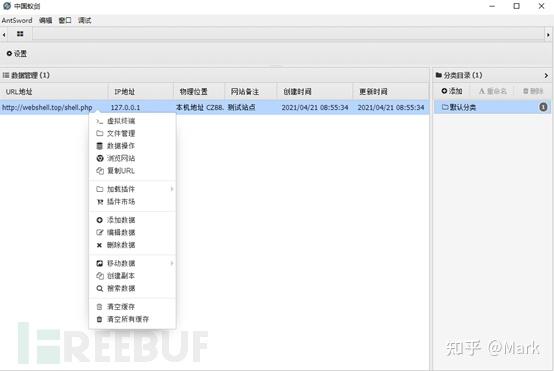Maximize the AntSword window
This screenshot has height=371, width=554.
[517, 6]
